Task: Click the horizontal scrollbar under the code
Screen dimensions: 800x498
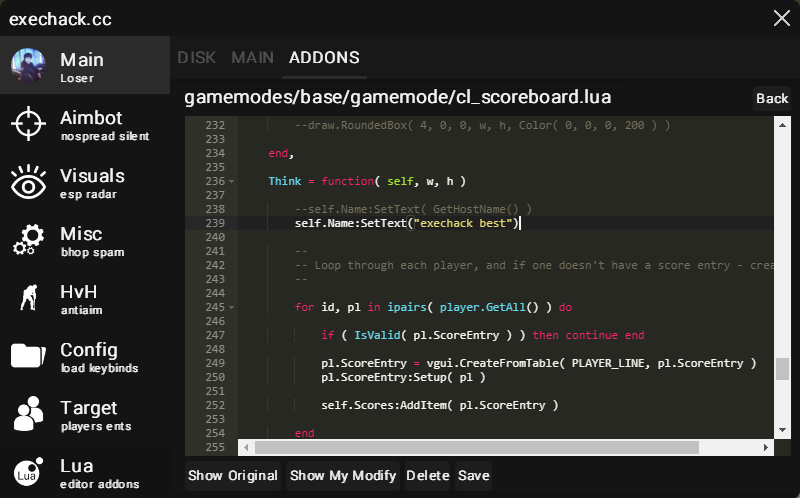Action: click(x=500, y=448)
